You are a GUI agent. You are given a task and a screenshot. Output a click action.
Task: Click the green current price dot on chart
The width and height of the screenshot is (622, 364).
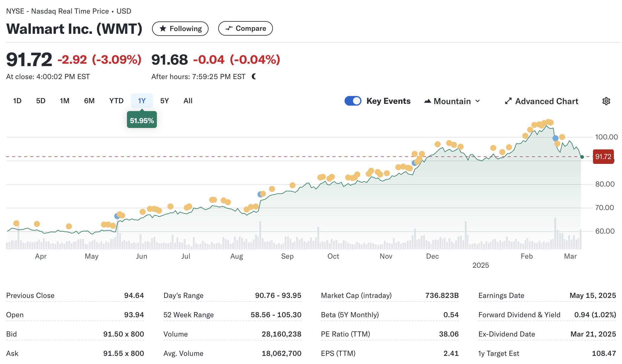point(582,157)
